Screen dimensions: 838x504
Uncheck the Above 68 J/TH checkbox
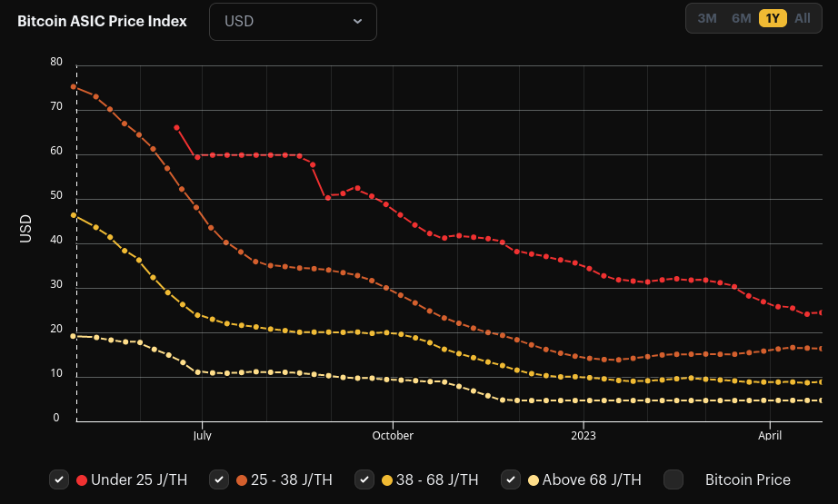(511, 479)
